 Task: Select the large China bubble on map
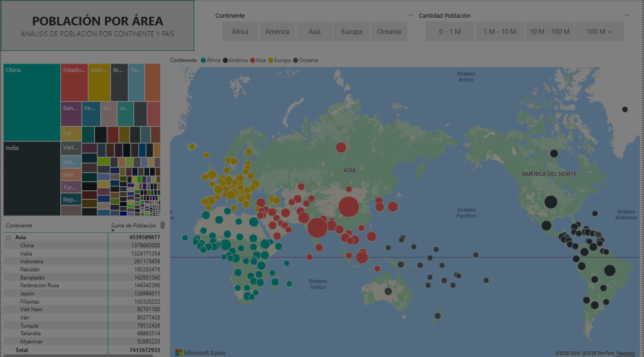click(348, 207)
